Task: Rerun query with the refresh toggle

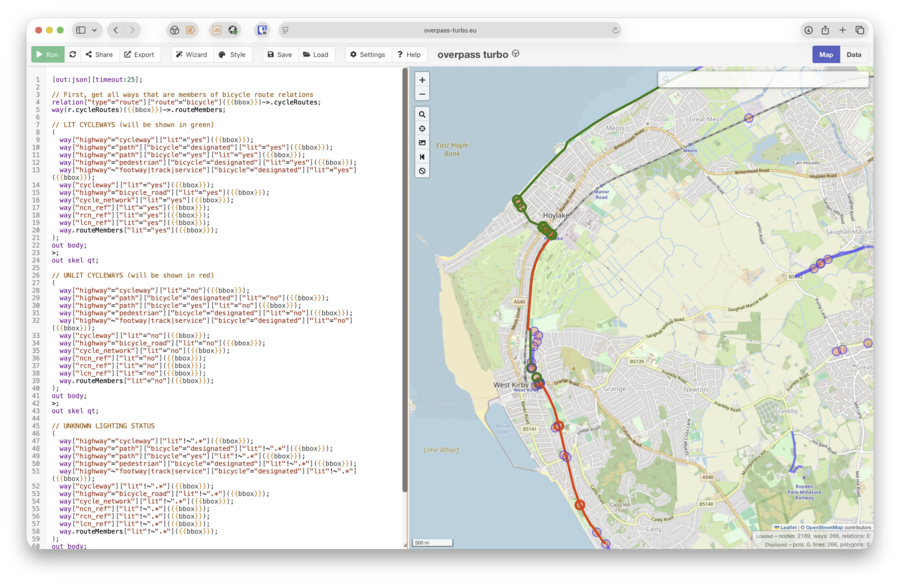Action: click(74, 55)
